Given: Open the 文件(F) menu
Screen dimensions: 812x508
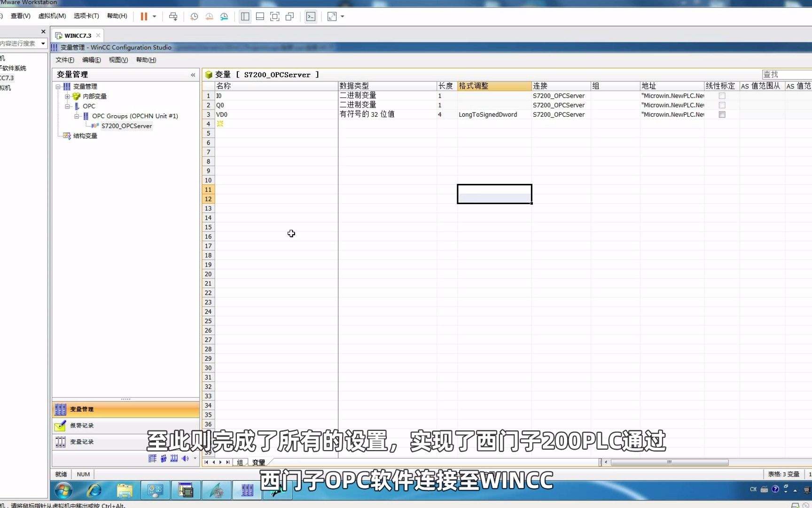Looking at the screenshot, I should tap(64, 60).
